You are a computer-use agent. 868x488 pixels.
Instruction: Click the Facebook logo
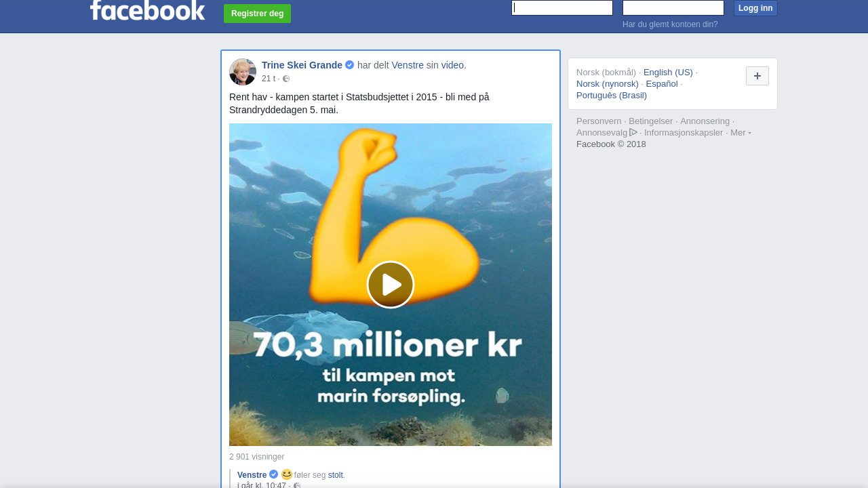pyautogui.click(x=147, y=9)
